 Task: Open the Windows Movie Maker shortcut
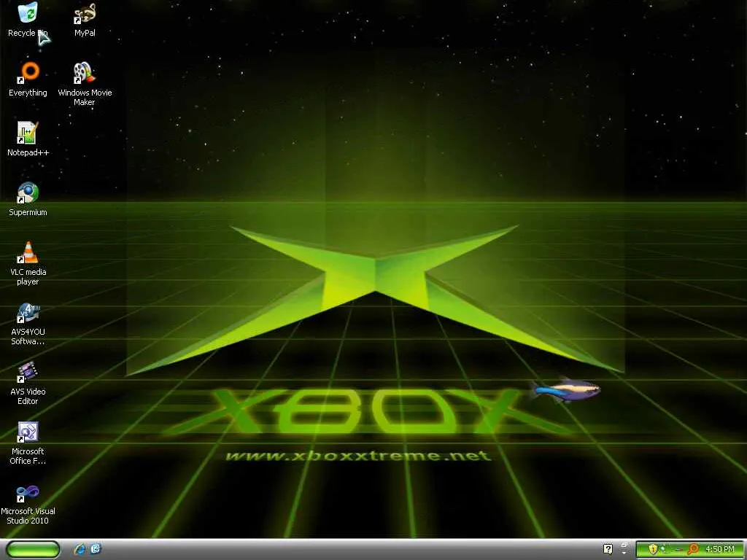(85, 84)
